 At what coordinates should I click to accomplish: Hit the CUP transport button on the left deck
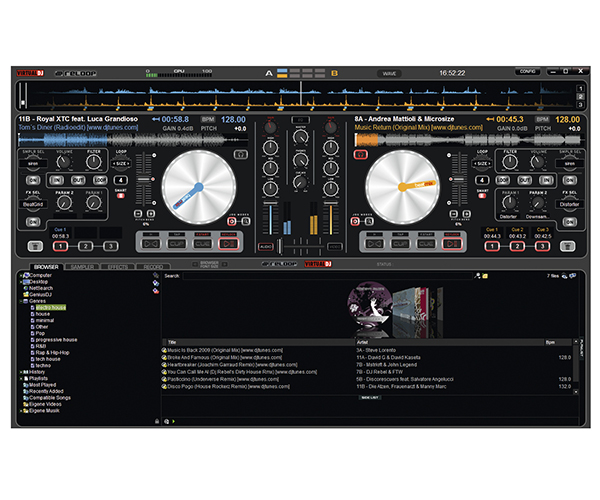pyautogui.click(x=177, y=244)
